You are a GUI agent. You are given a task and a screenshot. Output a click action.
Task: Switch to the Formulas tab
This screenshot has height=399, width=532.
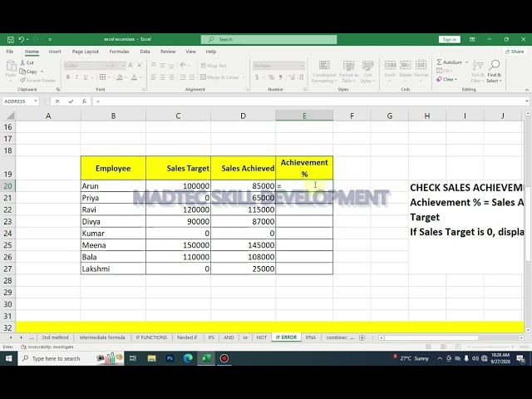click(x=119, y=52)
